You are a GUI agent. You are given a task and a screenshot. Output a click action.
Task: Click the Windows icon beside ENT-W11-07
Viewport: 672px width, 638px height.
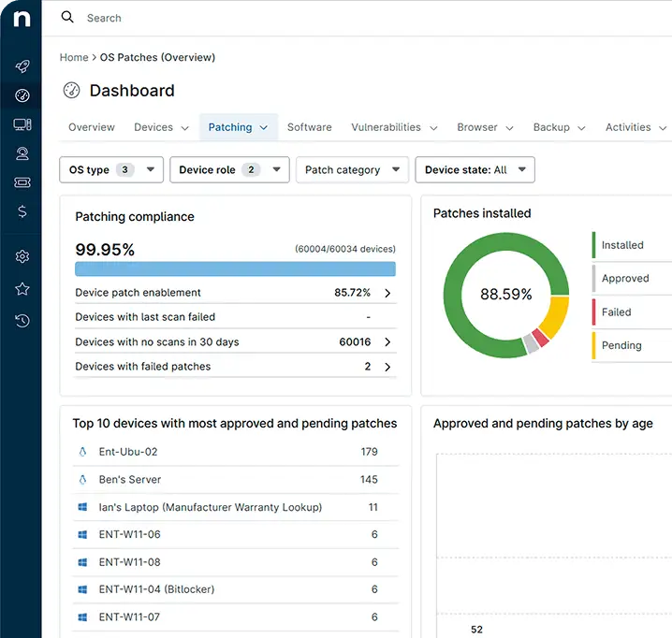pyautogui.click(x=82, y=617)
